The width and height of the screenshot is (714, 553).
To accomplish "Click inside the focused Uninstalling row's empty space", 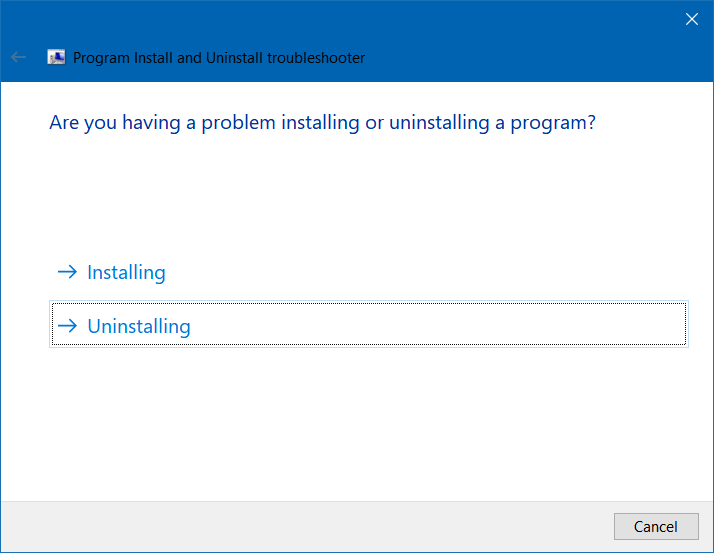I will 450,325.
